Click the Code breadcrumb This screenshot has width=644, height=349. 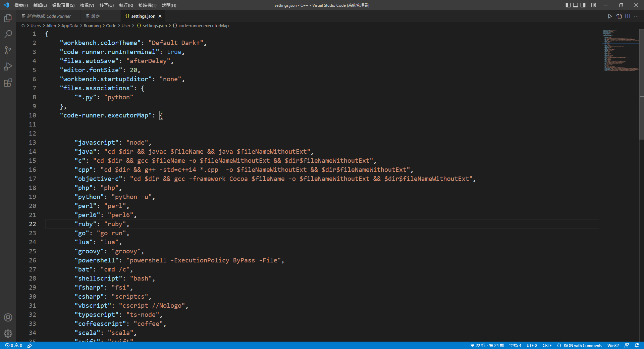click(111, 26)
